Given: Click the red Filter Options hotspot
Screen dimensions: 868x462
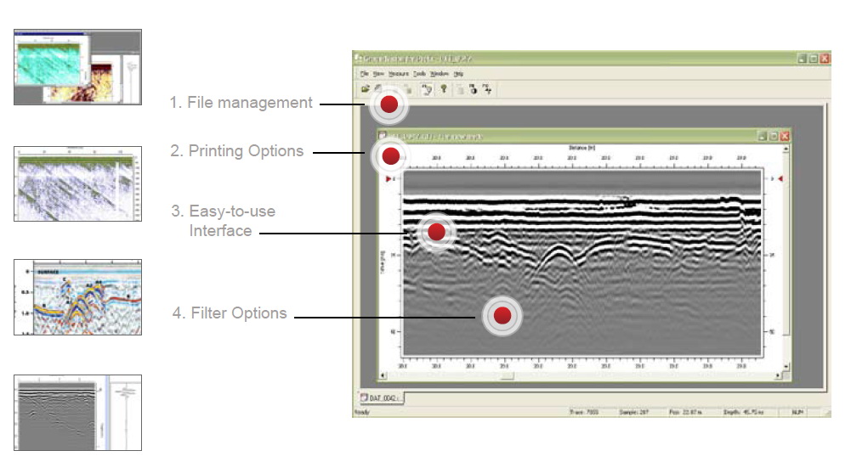Looking at the screenshot, I should [502, 316].
